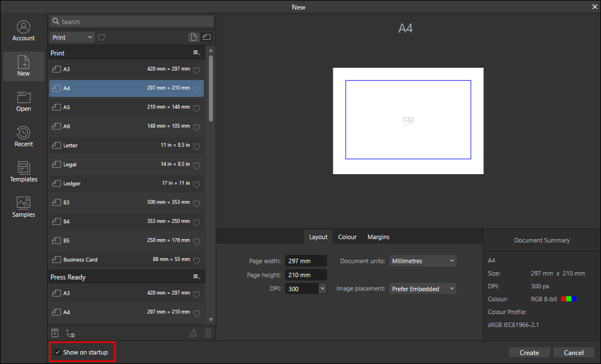Toggle the favorites filter heart beside Print dropdown
601x364 pixels.
(x=101, y=38)
